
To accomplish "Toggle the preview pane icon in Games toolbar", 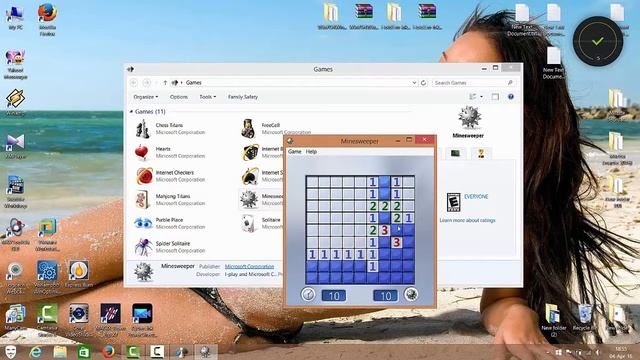I will point(495,97).
